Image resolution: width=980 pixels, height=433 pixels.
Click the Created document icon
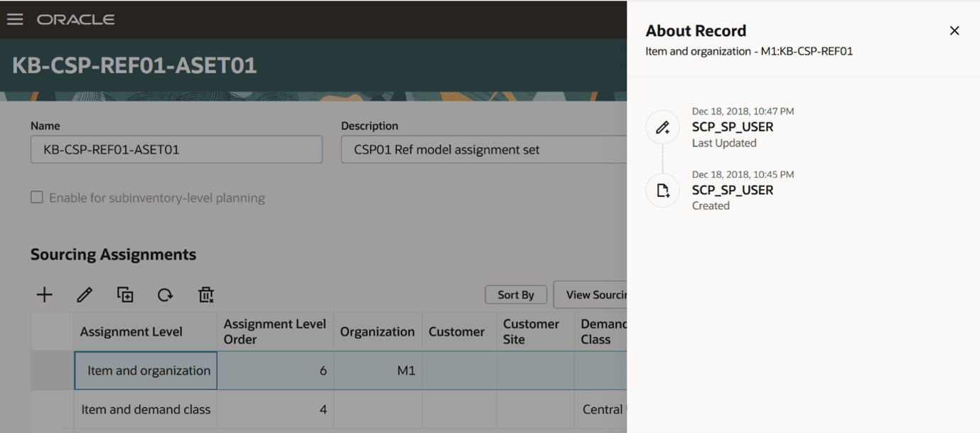[x=662, y=191]
